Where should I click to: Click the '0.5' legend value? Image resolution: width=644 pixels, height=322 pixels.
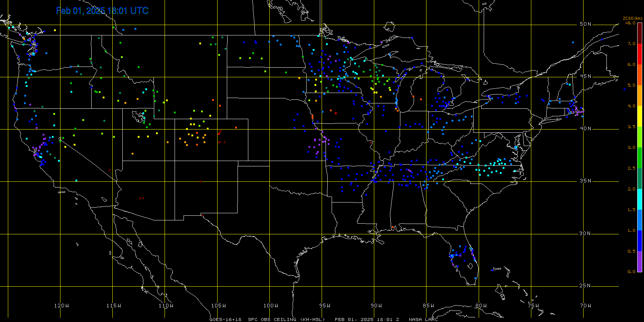(x=631, y=251)
